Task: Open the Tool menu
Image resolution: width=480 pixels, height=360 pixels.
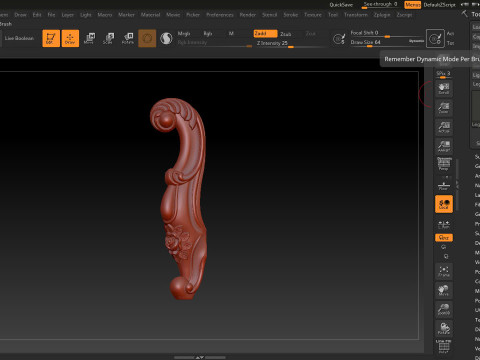Action: point(333,15)
